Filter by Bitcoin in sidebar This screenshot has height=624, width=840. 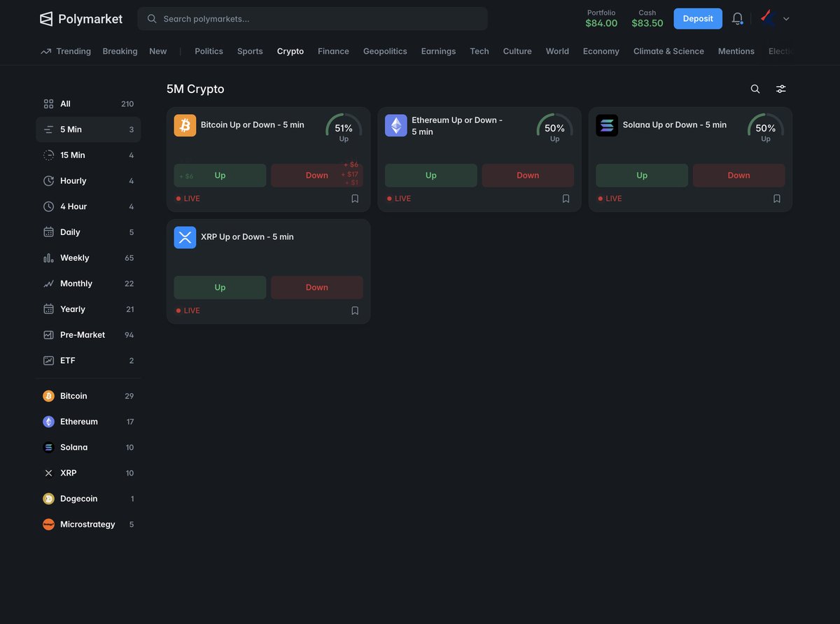point(88,396)
